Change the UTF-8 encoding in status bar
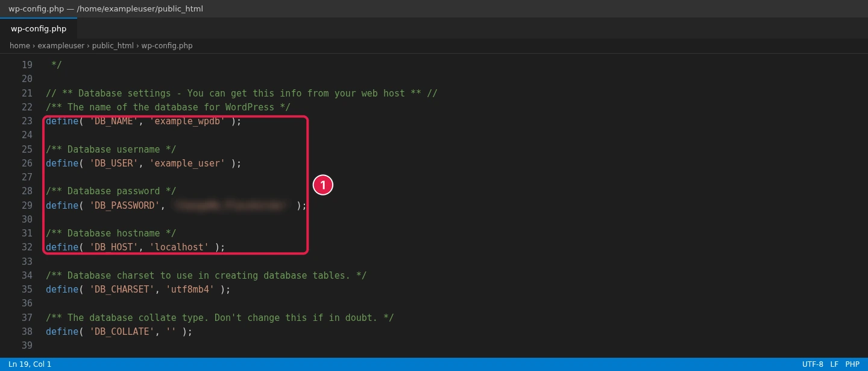 click(x=813, y=364)
